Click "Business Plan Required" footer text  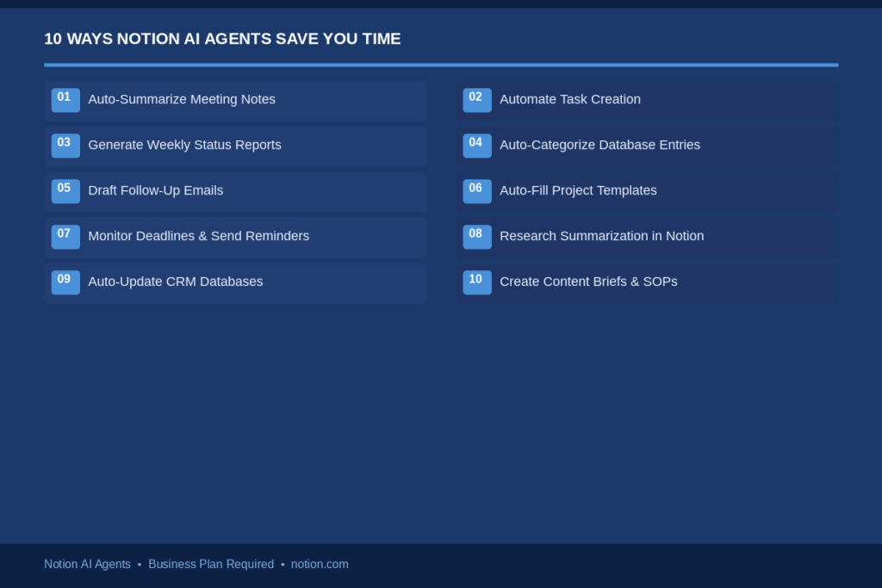click(211, 564)
